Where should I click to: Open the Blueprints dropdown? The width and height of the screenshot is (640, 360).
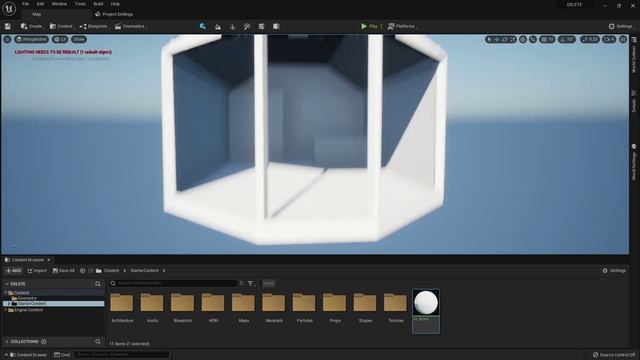tap(94, 27)
